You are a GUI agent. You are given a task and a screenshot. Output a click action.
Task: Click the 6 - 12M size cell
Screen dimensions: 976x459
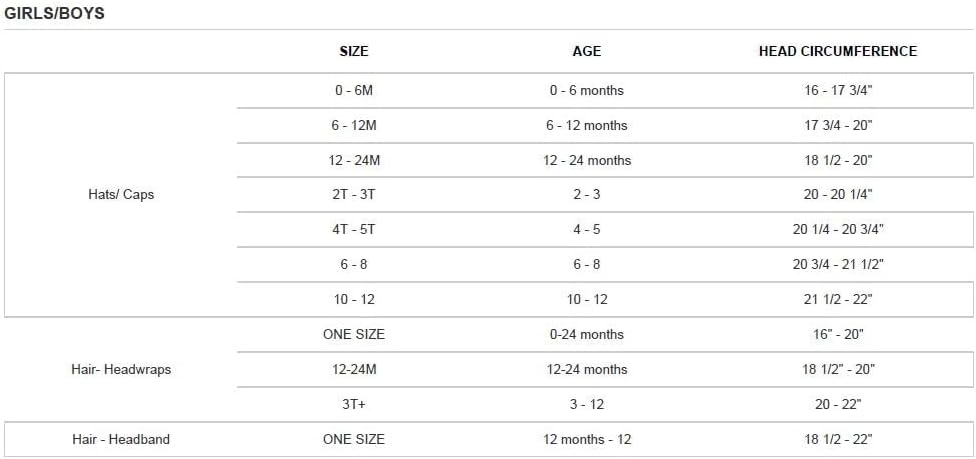354,125
